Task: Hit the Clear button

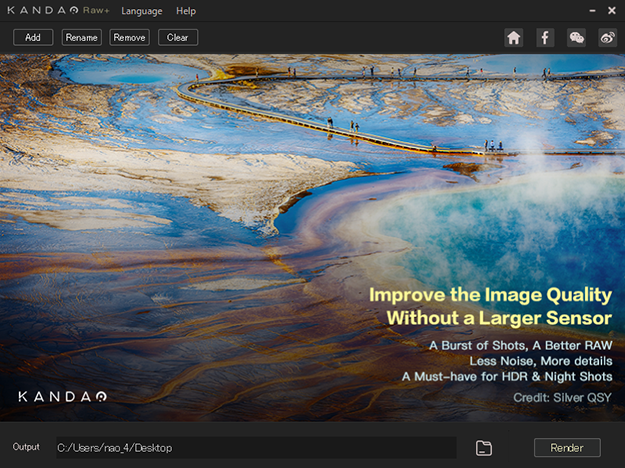Action: click(x=178, y=38)
